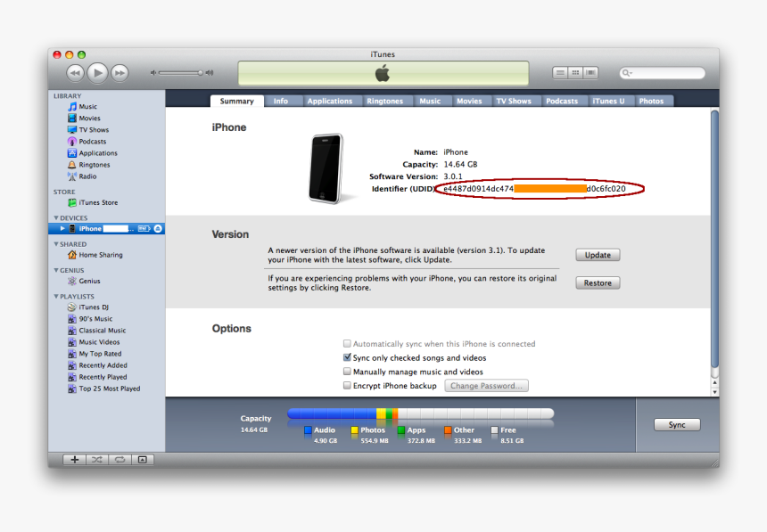Screen dimensions: 767x532
Task: Switch to the Info tab
Action: point(281,102)
